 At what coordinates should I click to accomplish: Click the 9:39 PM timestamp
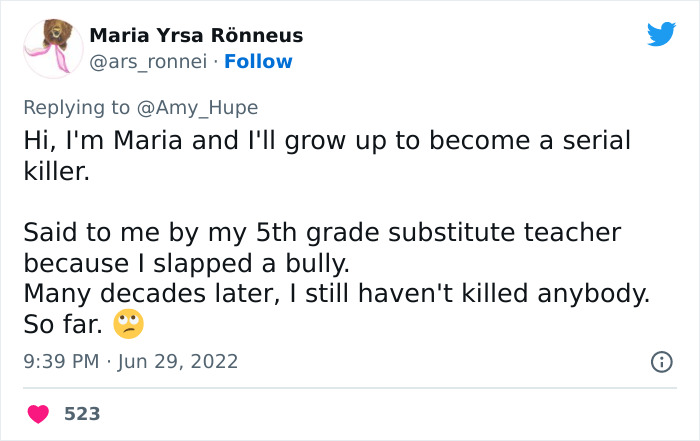click(x=61, y=361)
